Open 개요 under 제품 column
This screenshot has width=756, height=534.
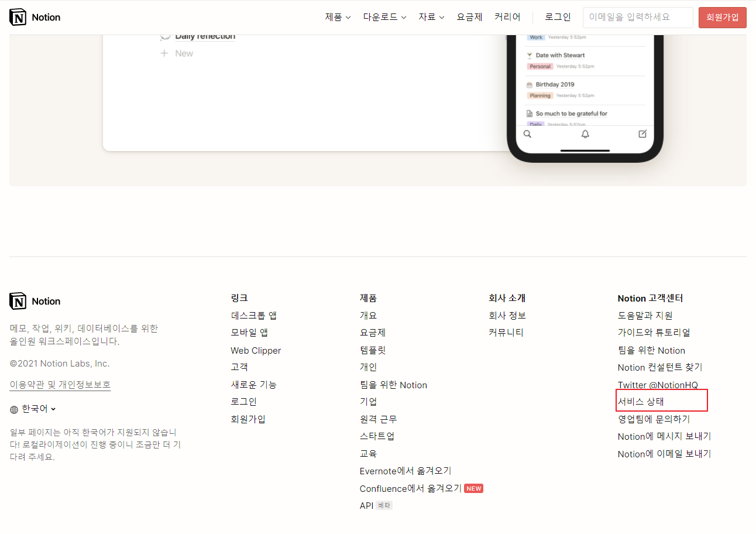click(368, 316)
